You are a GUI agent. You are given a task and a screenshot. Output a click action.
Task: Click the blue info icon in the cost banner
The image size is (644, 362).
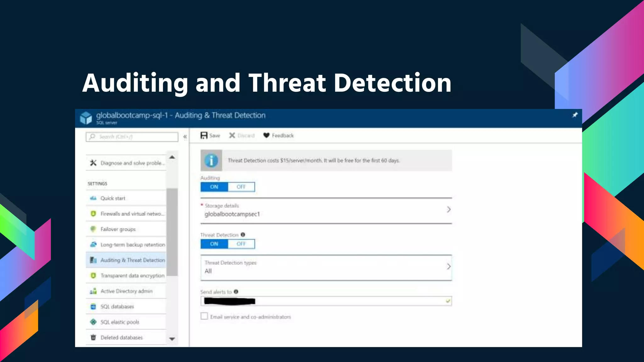tap(211, 160)
